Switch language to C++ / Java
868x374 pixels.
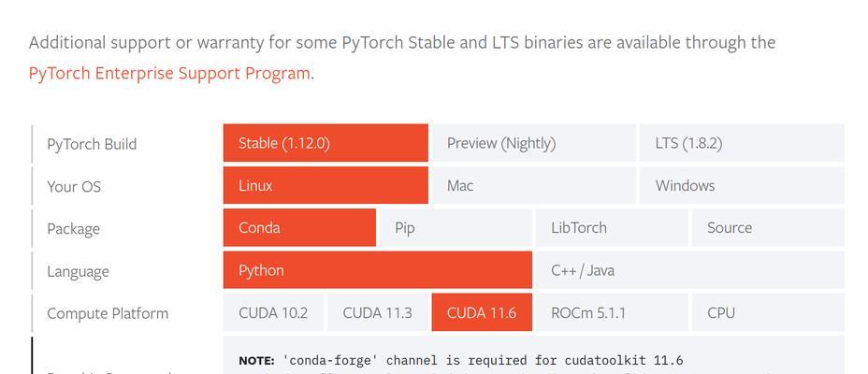689,270
